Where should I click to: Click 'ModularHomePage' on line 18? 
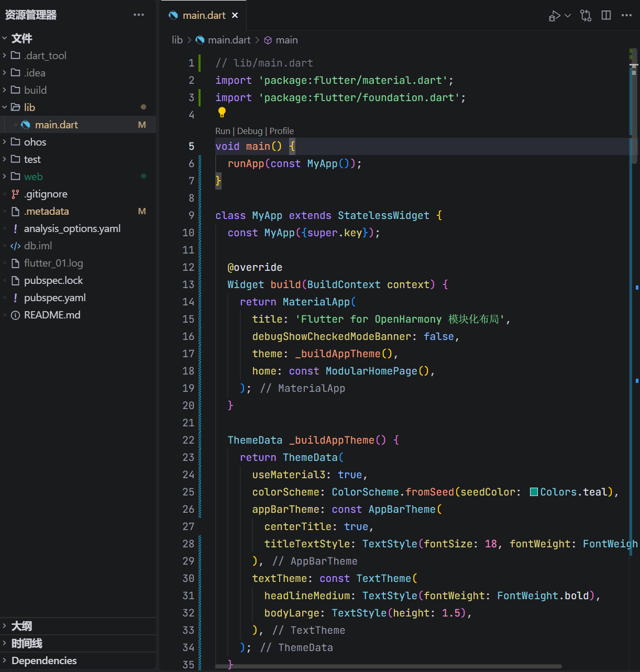[371, 371]
